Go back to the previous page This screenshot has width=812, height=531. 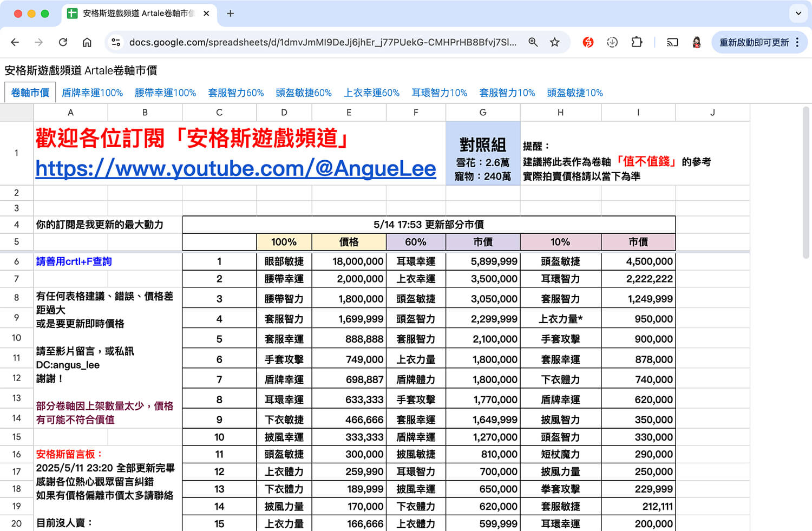point(15,42)
